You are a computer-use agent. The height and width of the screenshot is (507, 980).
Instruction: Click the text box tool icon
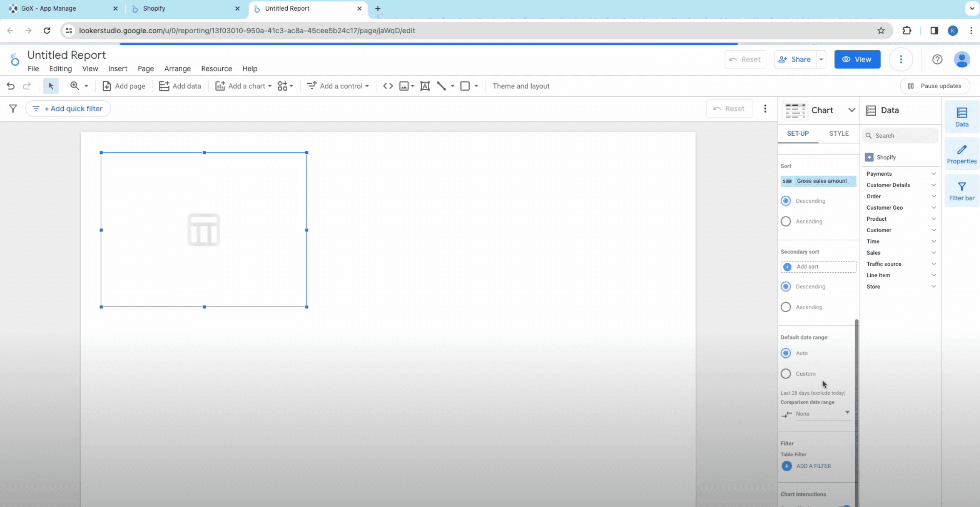(x=425, y=86)
